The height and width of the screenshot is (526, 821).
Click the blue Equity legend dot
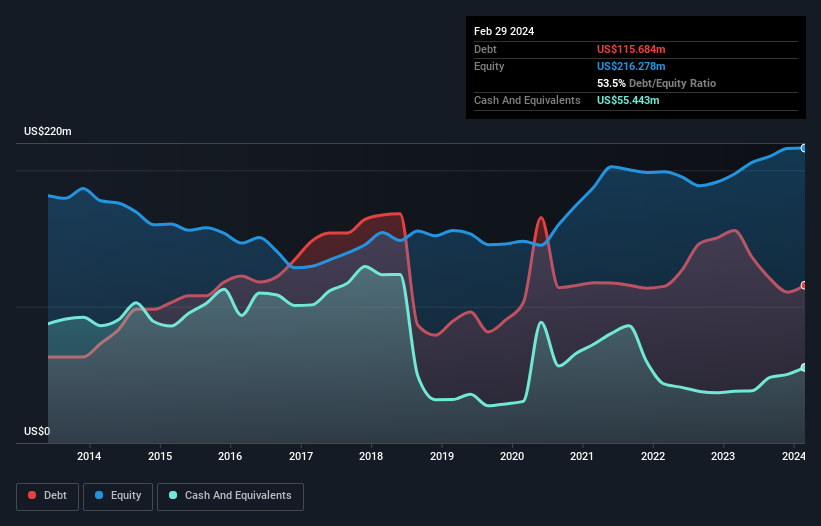[x=99, y=495]
